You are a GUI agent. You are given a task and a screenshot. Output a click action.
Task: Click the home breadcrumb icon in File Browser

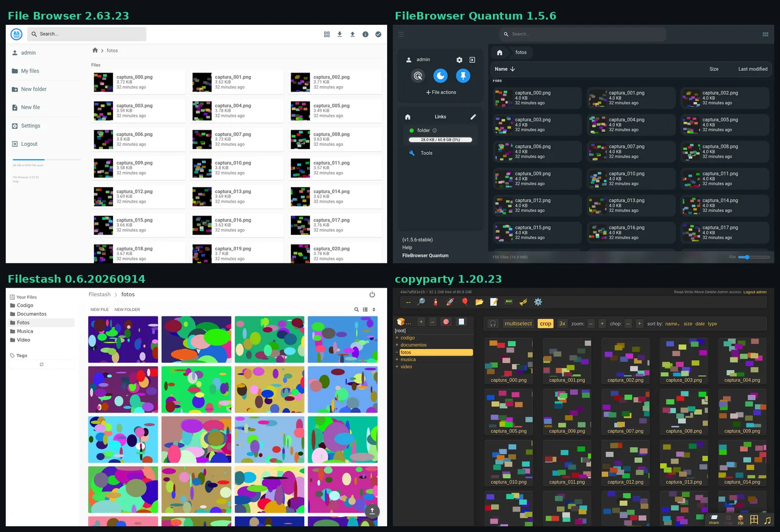coord(95,50)
